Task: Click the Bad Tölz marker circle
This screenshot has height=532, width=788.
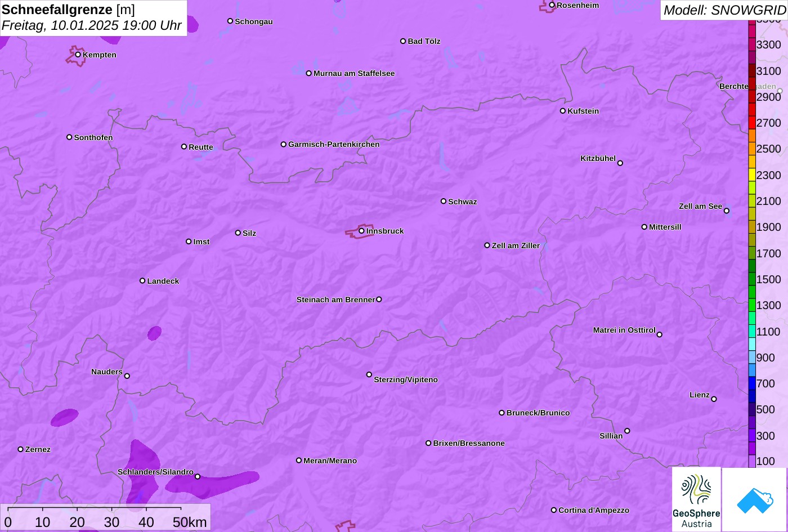Action: click(403, 41)
